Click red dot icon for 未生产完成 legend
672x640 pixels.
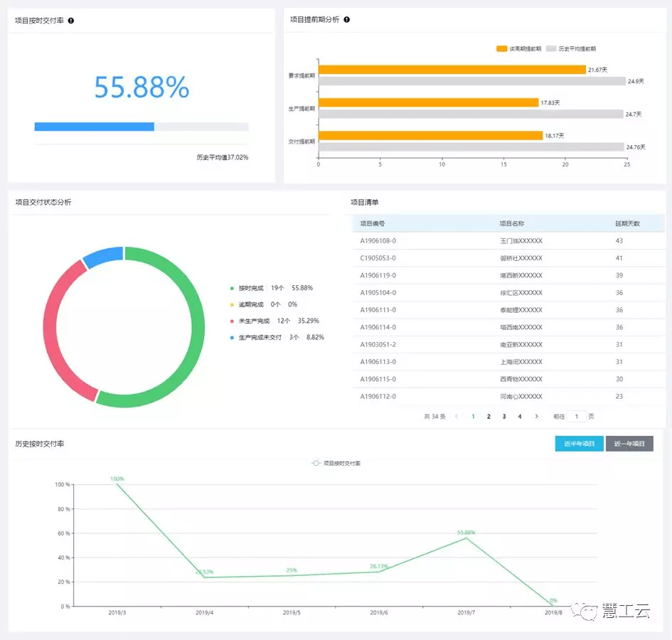click(x=232, y=321)
